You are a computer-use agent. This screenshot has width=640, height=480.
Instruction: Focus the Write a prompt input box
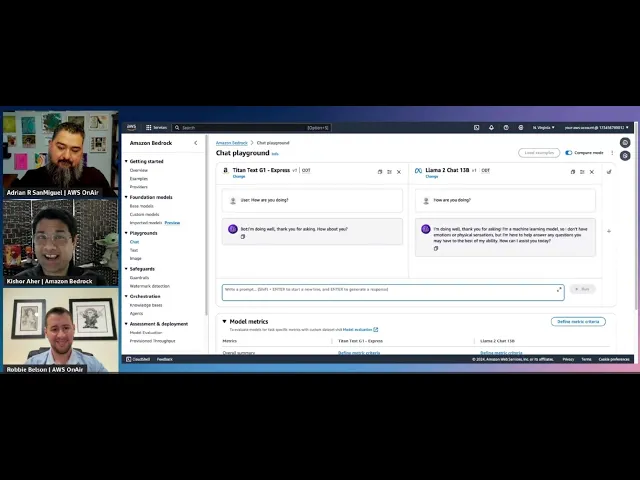coord(393,293)
